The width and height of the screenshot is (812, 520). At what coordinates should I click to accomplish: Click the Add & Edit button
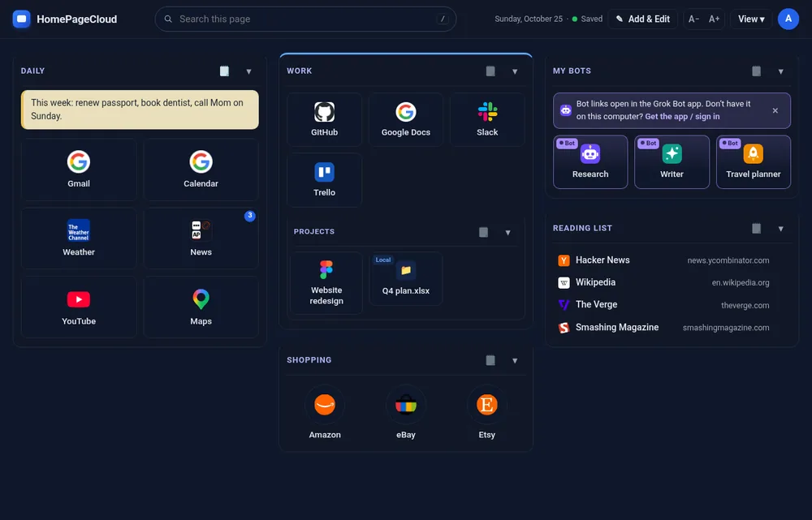tap(642, 19)
